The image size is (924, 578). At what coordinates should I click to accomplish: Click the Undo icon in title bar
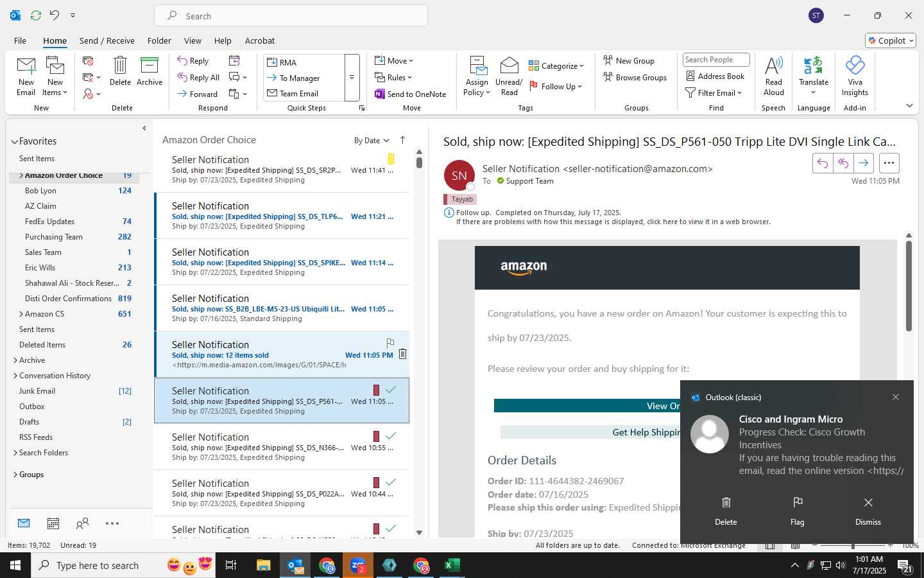pyautogui.click(x=55, y=15)
